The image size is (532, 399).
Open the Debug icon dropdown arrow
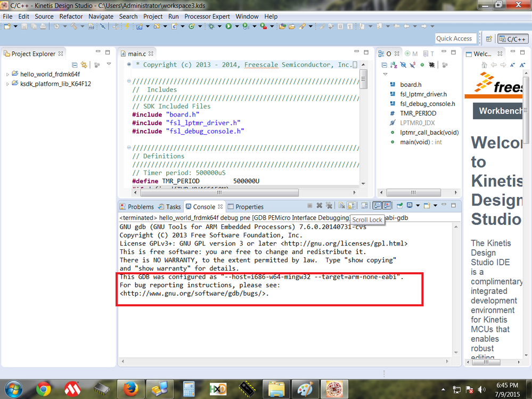pos(219,26)
